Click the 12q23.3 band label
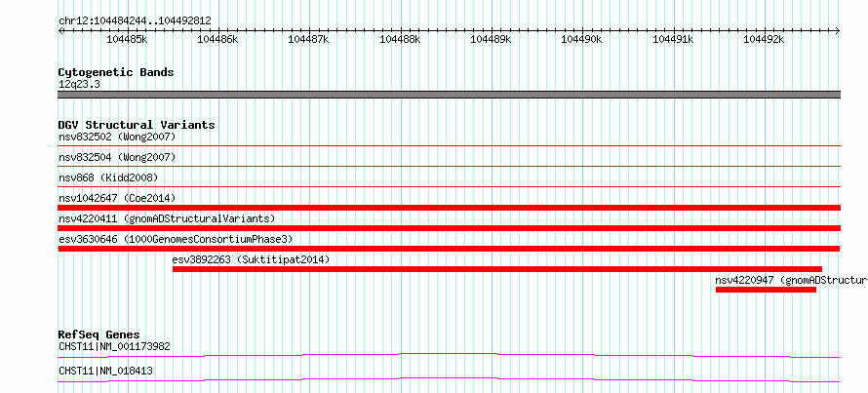The width and height of the screenshot is (868, 393). [79, 85]
